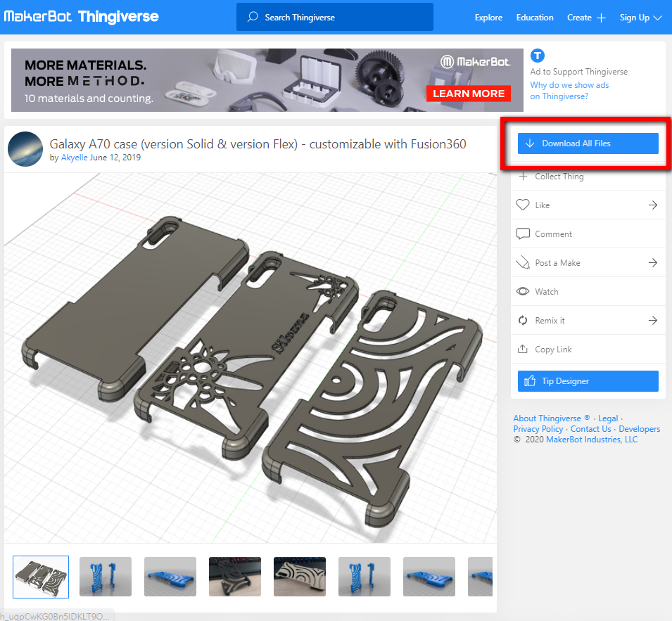The width and height of the screenshot is (672, 621).
Task: Open the Education menu
Action: click(535, 18)
